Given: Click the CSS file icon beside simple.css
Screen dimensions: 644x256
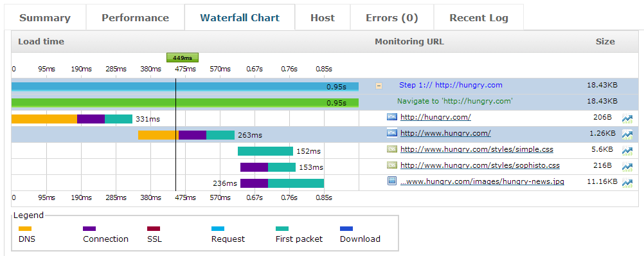Looking at the screenshot, I should pyautogui.click(x=392, y=149).
